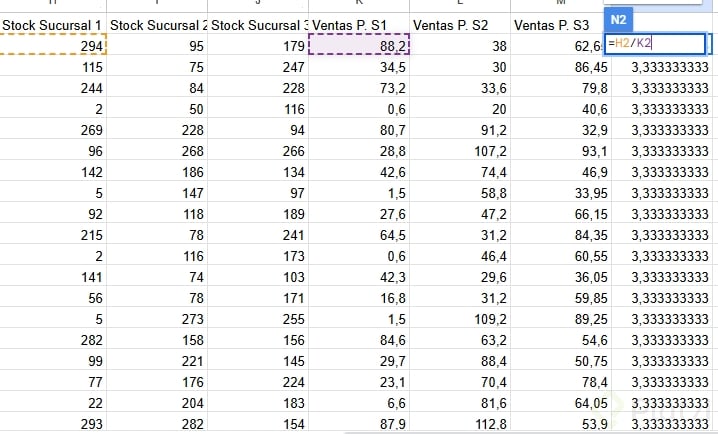Select the Stock Sucursal 2 header cell
Screen dimensions: 718x434
(x=157, y=23)
